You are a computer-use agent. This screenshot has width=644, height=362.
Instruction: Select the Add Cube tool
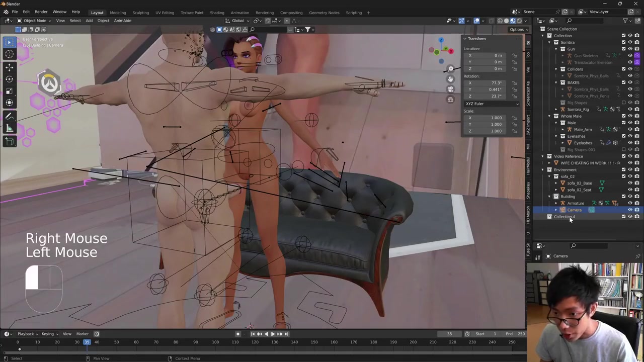click(x=9, y=141)
